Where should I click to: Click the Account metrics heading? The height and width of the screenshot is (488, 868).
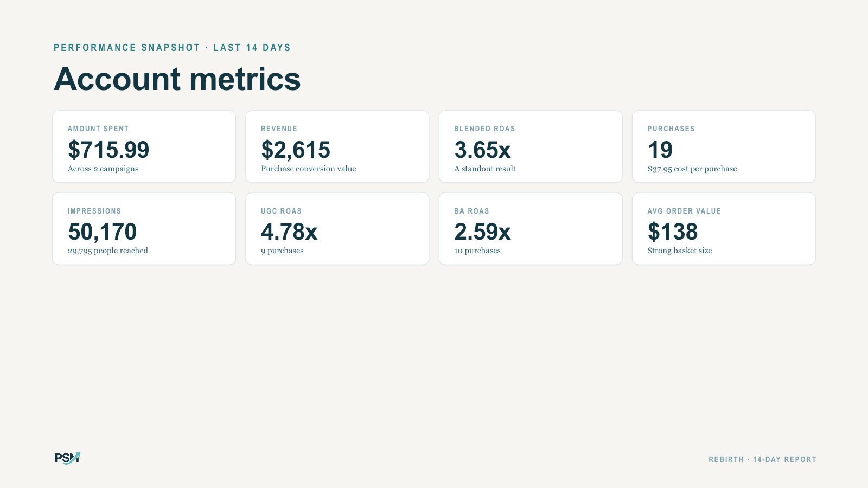pos(177,79)
